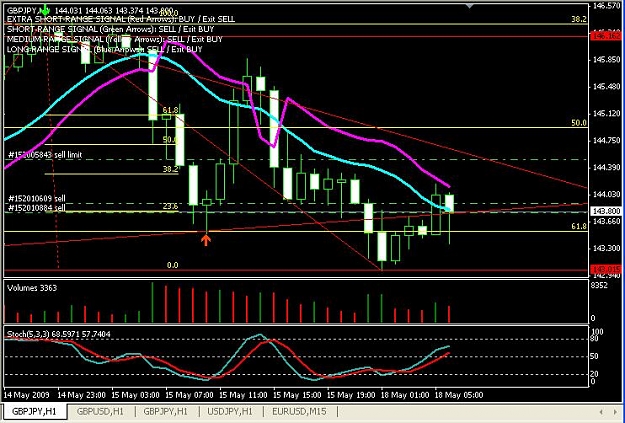Click the SHORT RANGE SIGNAL (Green Arrows) line
Image resolution: width=625 pixels, height=423 pixels.
(x=110, y=29)
